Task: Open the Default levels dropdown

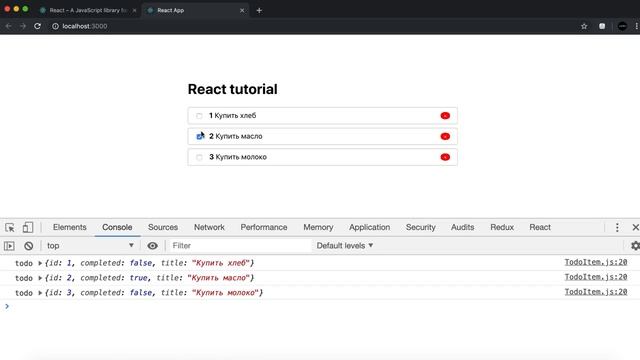Action: [345, 246]
